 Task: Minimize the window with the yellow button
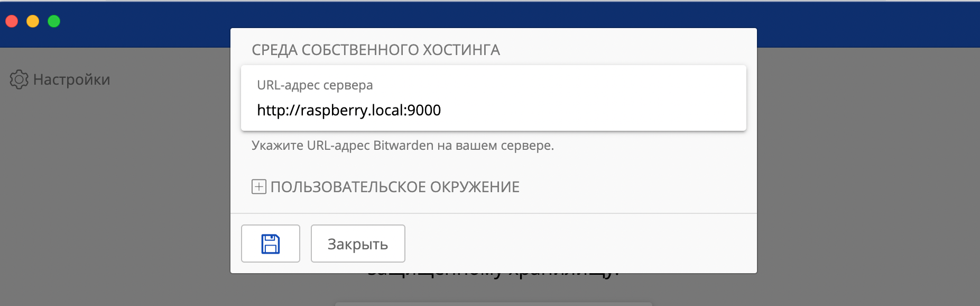pos(33,21)
